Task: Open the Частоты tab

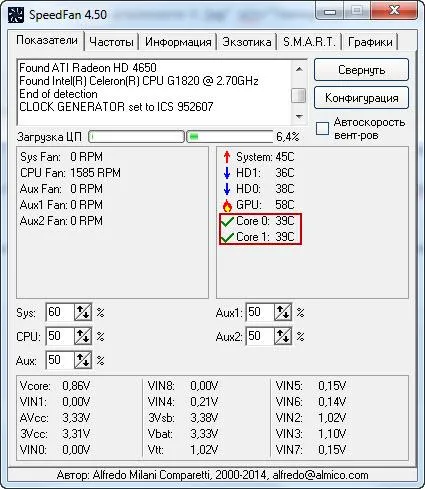Action: pyautogui.click(x=111, y=42)
